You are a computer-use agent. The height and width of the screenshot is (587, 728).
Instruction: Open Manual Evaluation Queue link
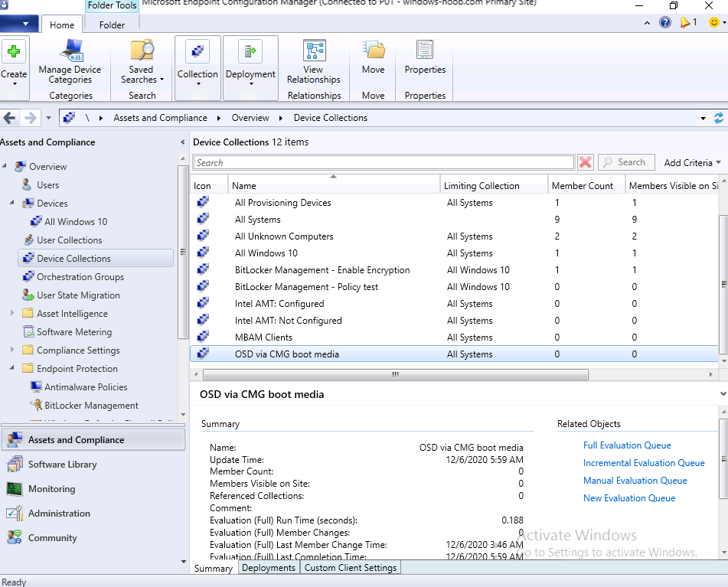[635, 481]
